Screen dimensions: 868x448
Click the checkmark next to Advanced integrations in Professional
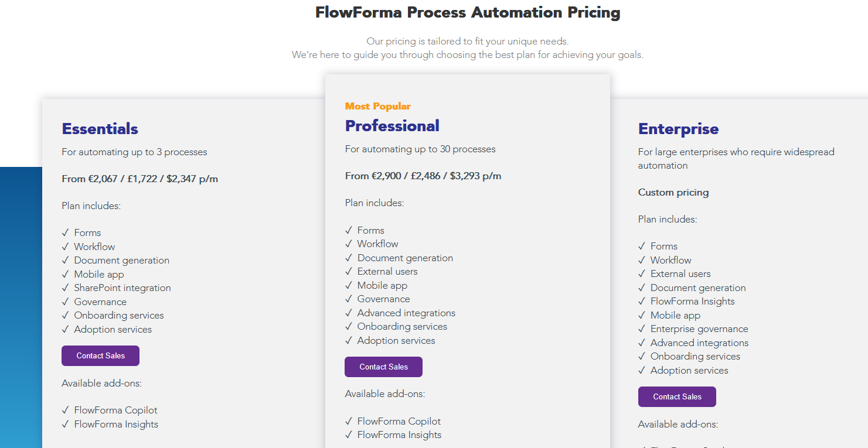(x=349, y=313)
